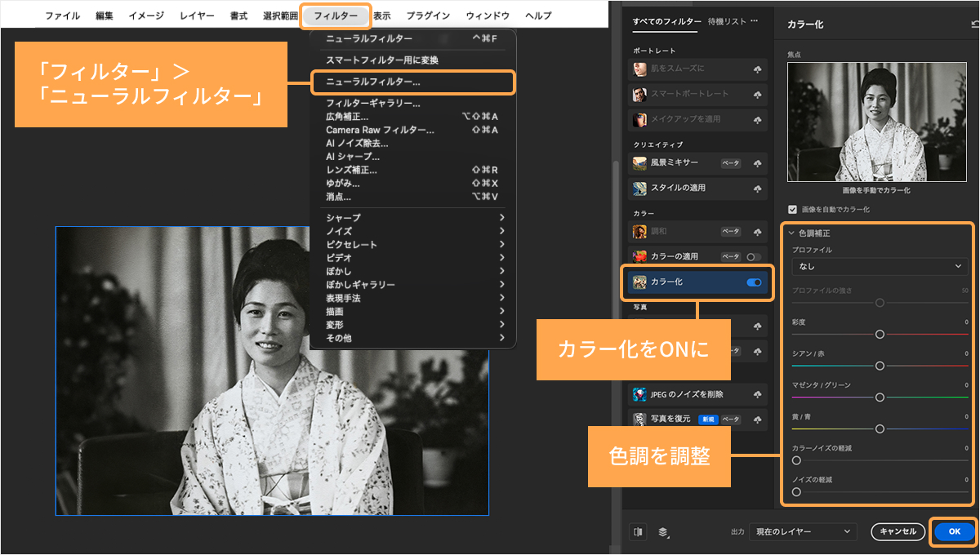Click cloud download icon for スマートポートレート
Viewport: 980px width, 555px height.
(x=758, y=95)
